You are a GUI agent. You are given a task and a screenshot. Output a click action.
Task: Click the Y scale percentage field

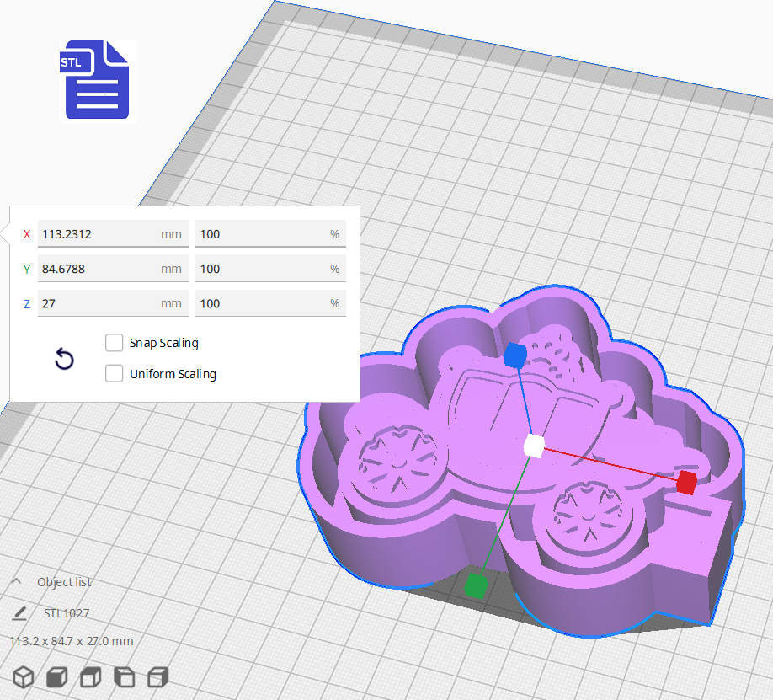[x=269, y=268]
